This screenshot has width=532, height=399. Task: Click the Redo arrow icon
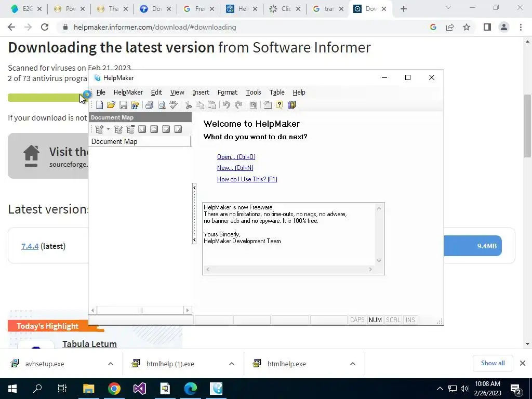[238, 105]
